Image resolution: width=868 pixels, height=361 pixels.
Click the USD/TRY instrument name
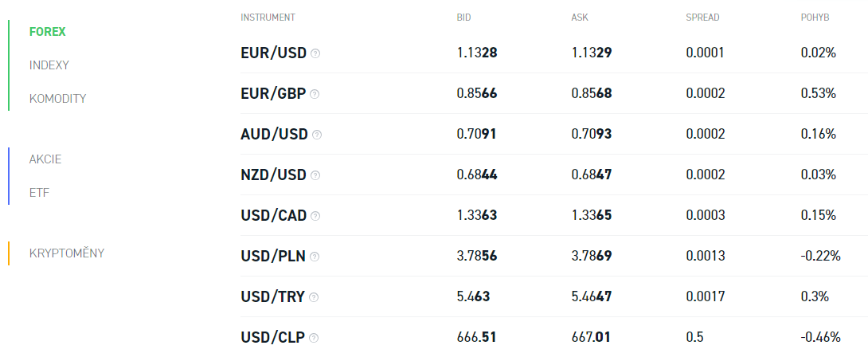273,297
